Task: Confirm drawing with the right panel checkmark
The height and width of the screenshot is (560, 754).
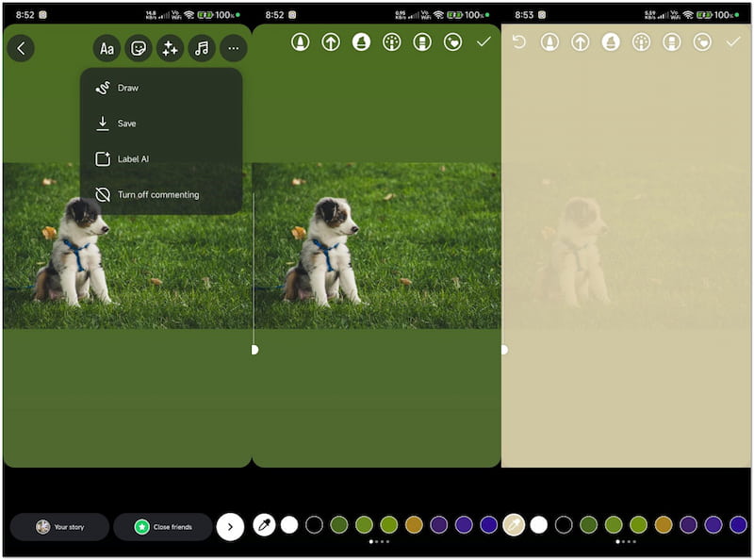Action: pyautogui.click(x=733, y=42)
